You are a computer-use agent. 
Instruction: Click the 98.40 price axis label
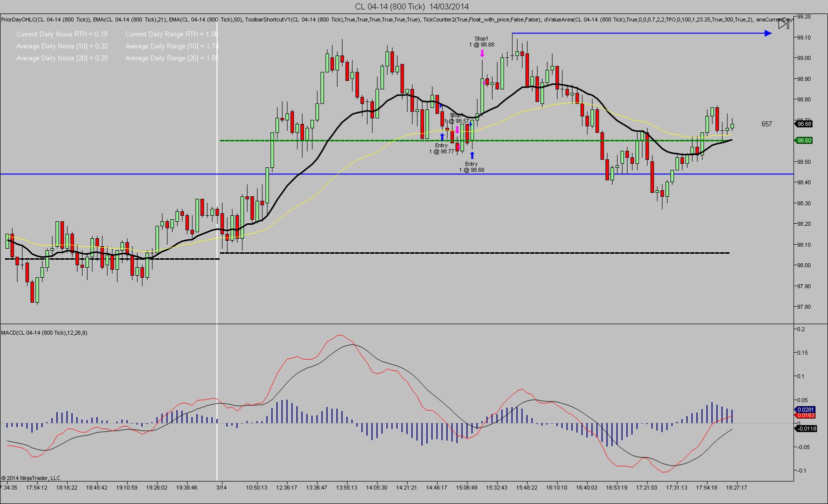pos(803,182)
